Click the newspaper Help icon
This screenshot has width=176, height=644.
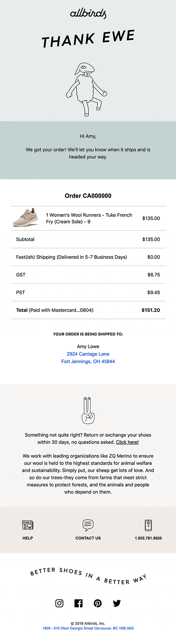point(28,525)
